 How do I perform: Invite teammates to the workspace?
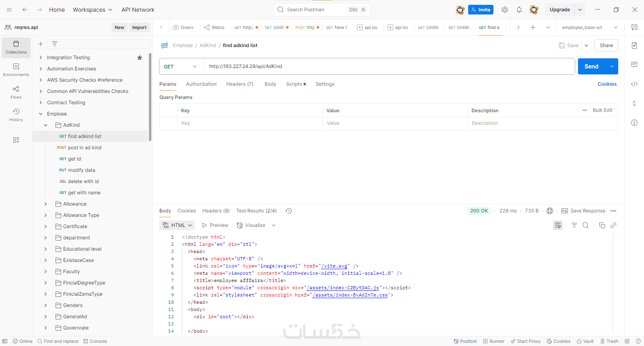tap(481, 10)
